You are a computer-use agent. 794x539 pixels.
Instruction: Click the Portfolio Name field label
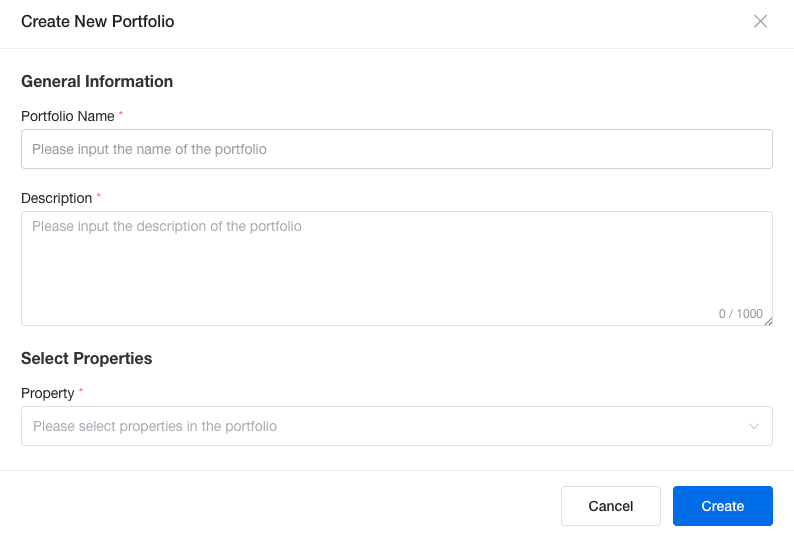coord(68,116)
